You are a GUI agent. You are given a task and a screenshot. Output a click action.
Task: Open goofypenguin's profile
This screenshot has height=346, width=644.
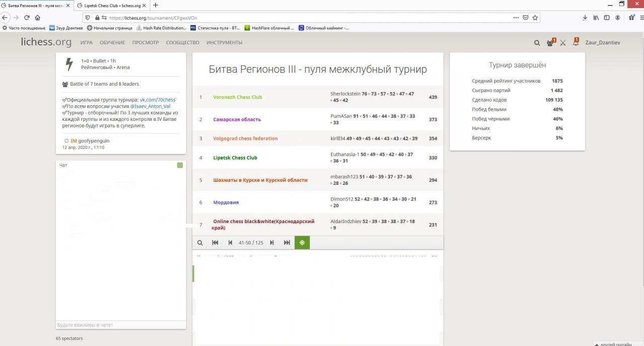pyautogui.click(x=94, y=141)
